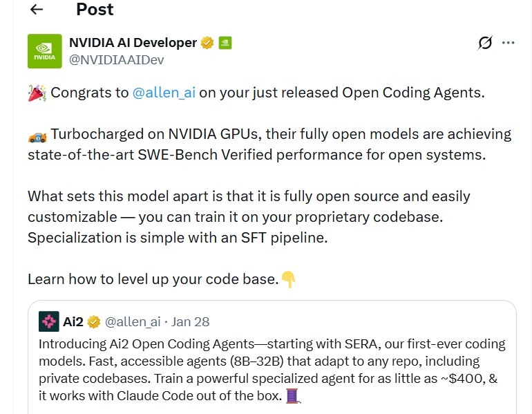Screen dimensions: 532x414
Task: Click the race car emoji before Turbocharged
Action: coord(37,134)
